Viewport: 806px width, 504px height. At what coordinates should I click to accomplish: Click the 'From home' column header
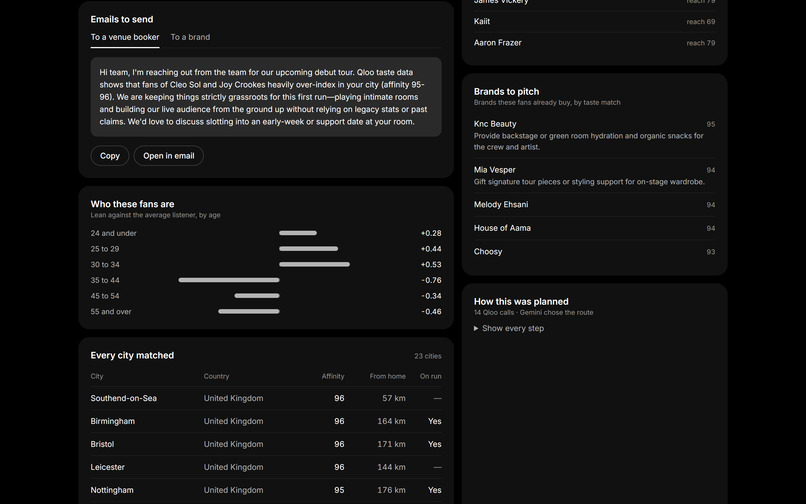pyautogui.click(x=388, y=376)
